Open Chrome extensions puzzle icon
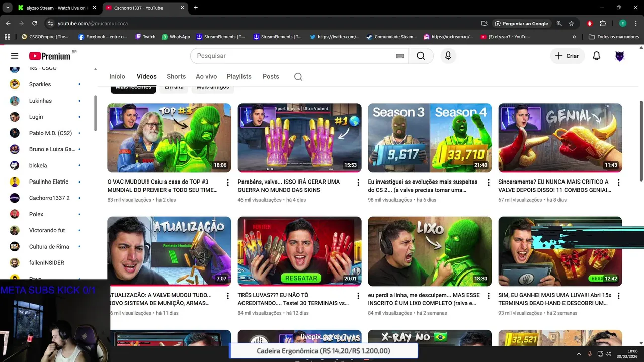This screenshot has width=644, height=362. click(603, 23)
